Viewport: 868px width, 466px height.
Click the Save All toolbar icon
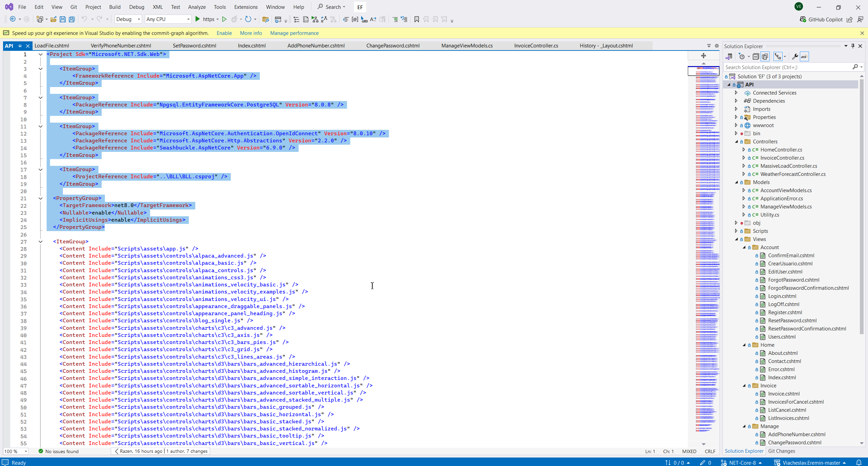pos(72,19)
